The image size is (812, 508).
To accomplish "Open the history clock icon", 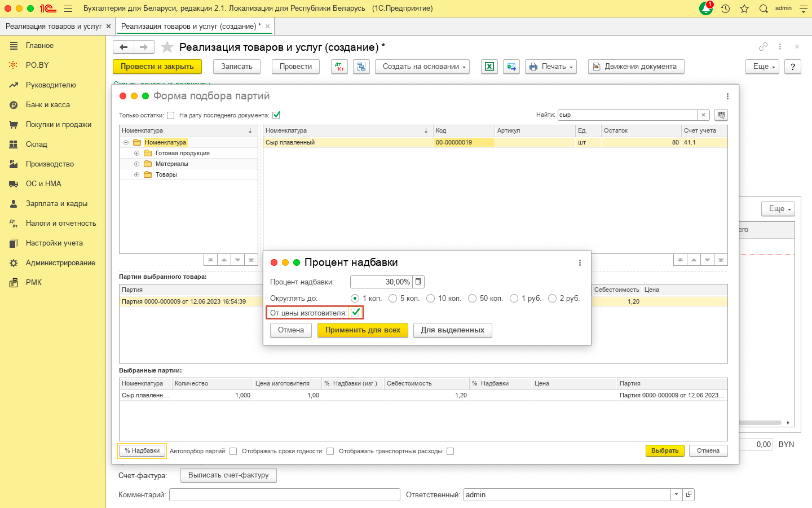I will (x=725, y=8).
